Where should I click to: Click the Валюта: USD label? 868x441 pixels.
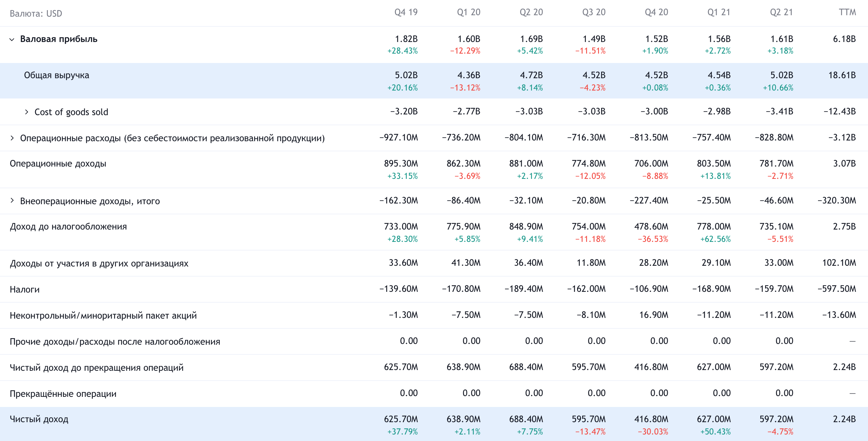pyautogui.click(x=36, y=14)
